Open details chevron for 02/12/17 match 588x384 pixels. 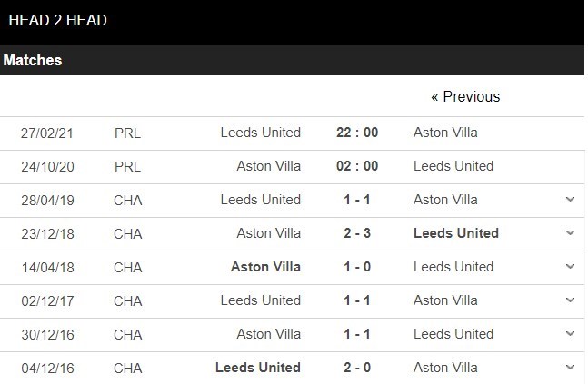[570, 300]
